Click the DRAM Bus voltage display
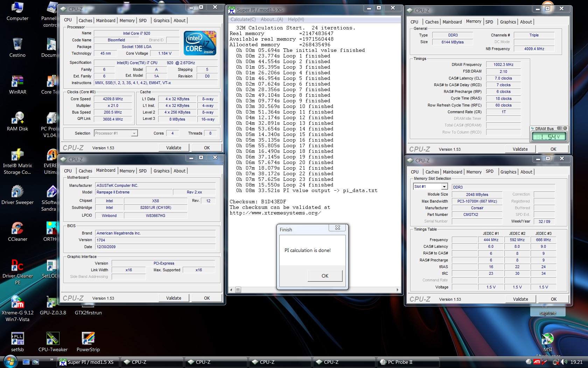Image resolution: width=588 pixels, height=368 pixels. coord(548,137)
